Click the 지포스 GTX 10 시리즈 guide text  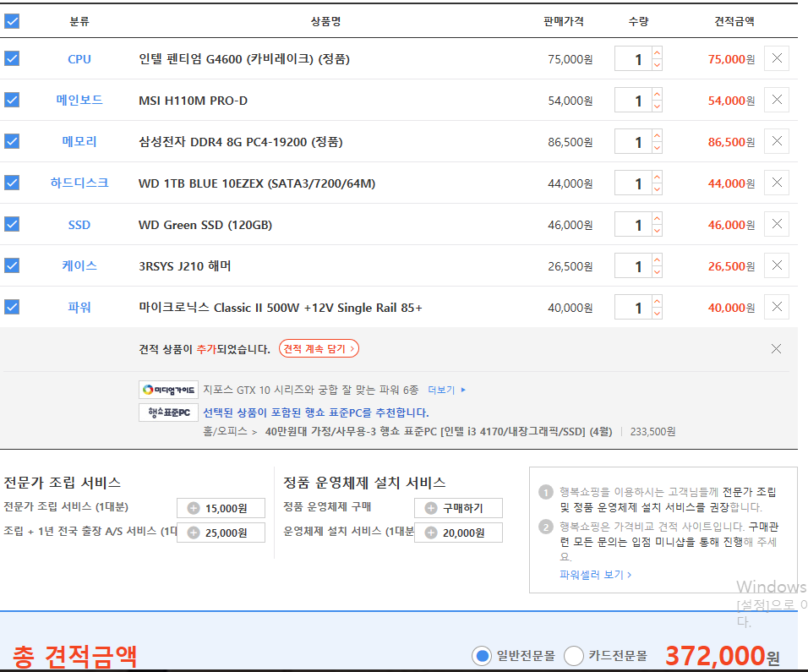coord(311,391)
